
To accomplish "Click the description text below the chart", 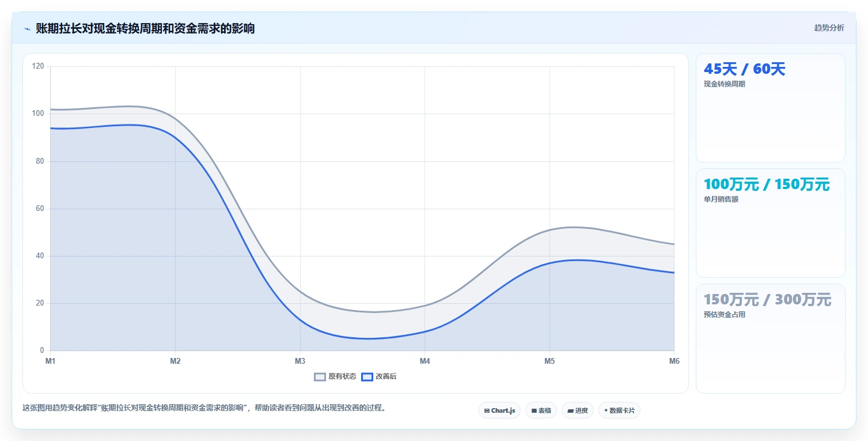I will coord(204,408).
